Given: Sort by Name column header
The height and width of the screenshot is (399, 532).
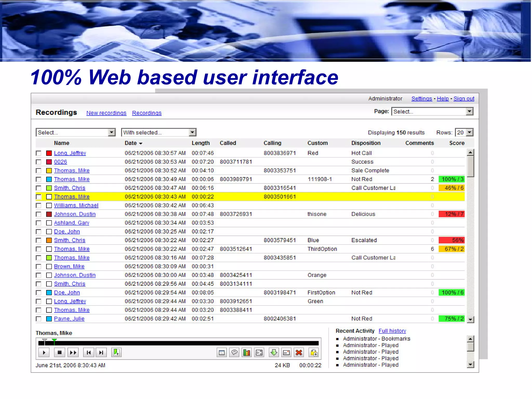Looking at the screenshot, I should (x=62, y=143).
